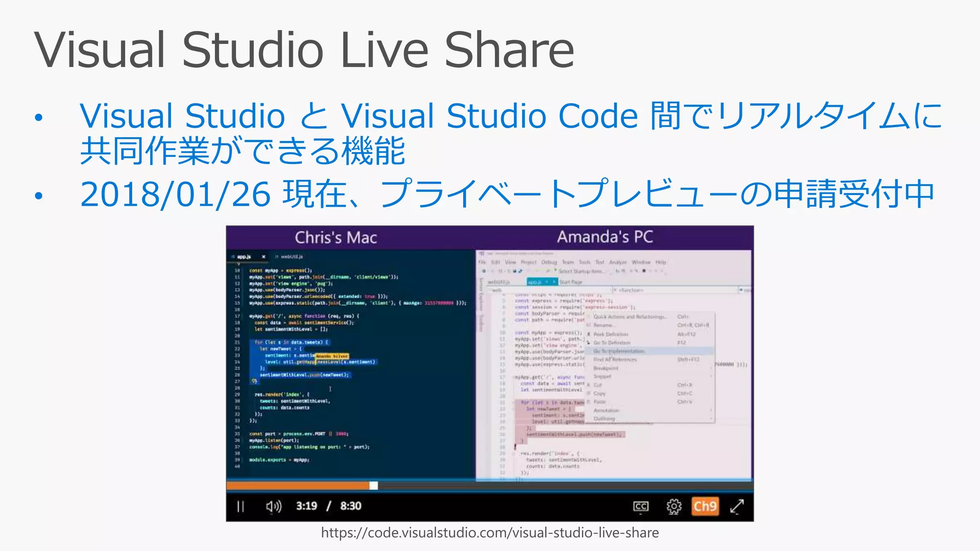980x551 pixels.
Task: Click the 3:19 / 8:30 time display
Action: [329, 506]
